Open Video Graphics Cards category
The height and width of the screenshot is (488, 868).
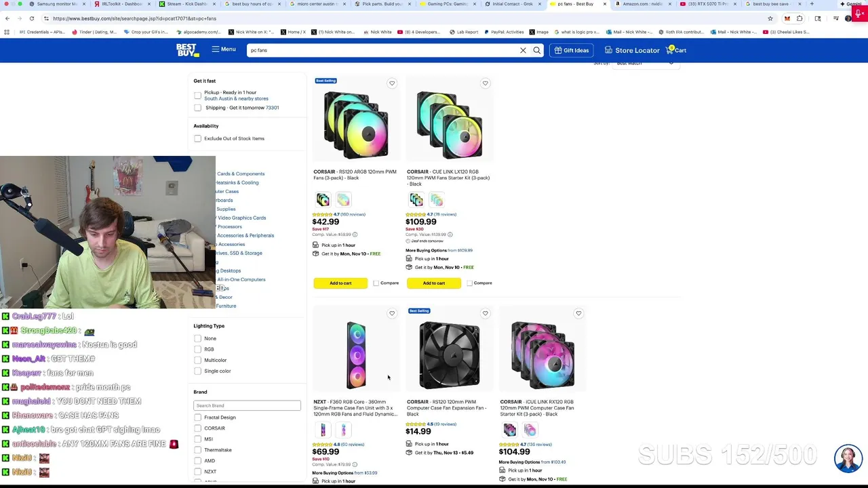241,218
